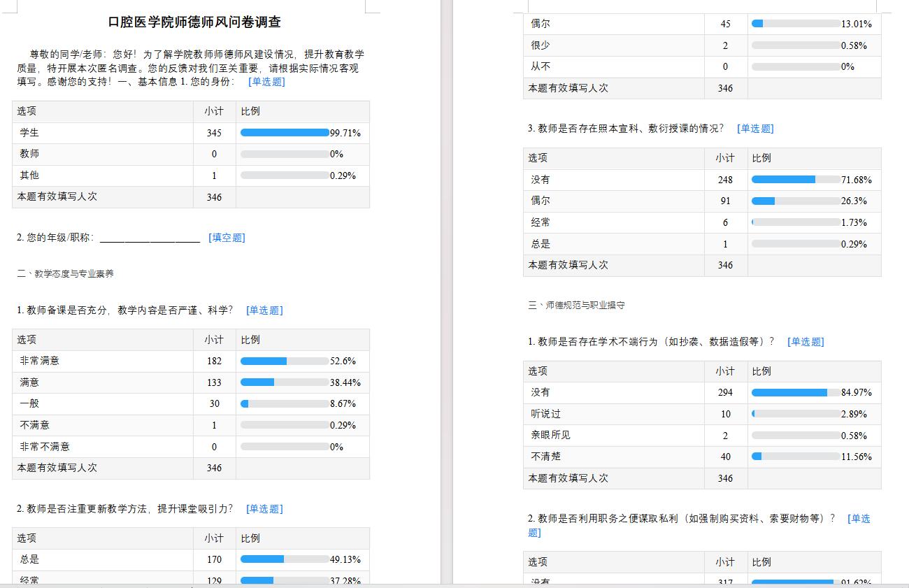This screenshot has height=588, width=909.
Task: Click the [单选题] tag after 您的身份
Action: coord(266,82)
